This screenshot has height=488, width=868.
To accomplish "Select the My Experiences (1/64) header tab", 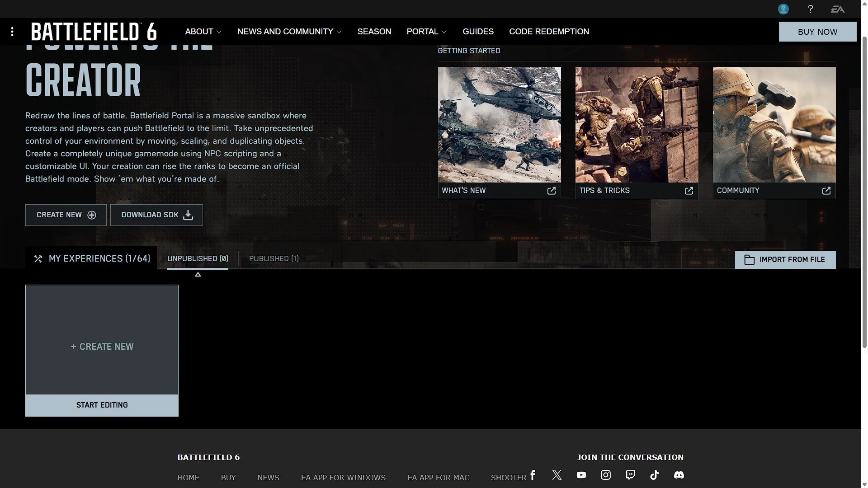I will 91,258.
